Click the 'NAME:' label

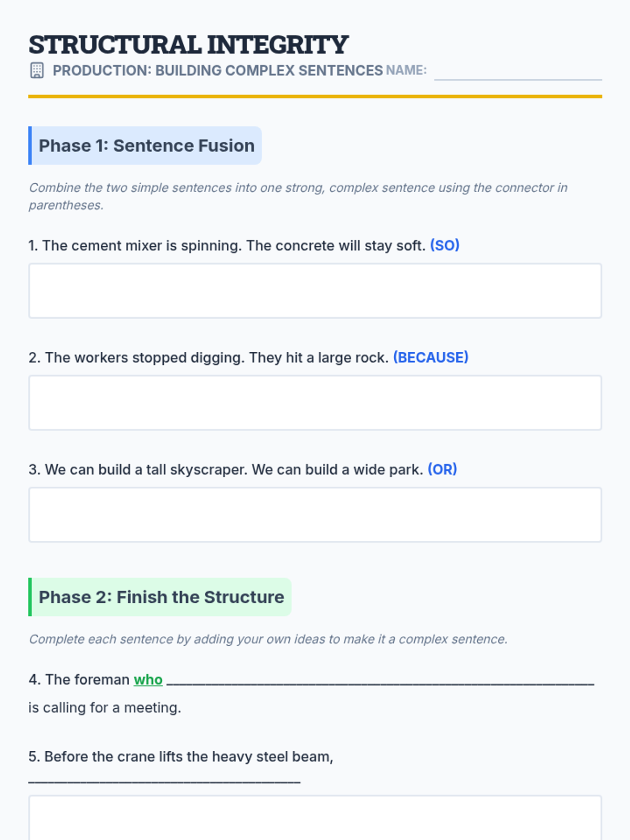coord(406,70)
